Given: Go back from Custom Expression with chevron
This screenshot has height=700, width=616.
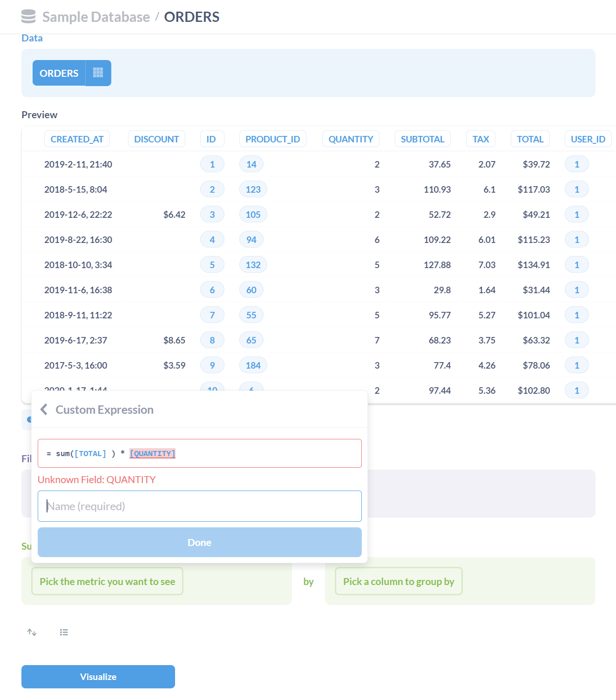Looking at the screenshot, I should [44, 410].
